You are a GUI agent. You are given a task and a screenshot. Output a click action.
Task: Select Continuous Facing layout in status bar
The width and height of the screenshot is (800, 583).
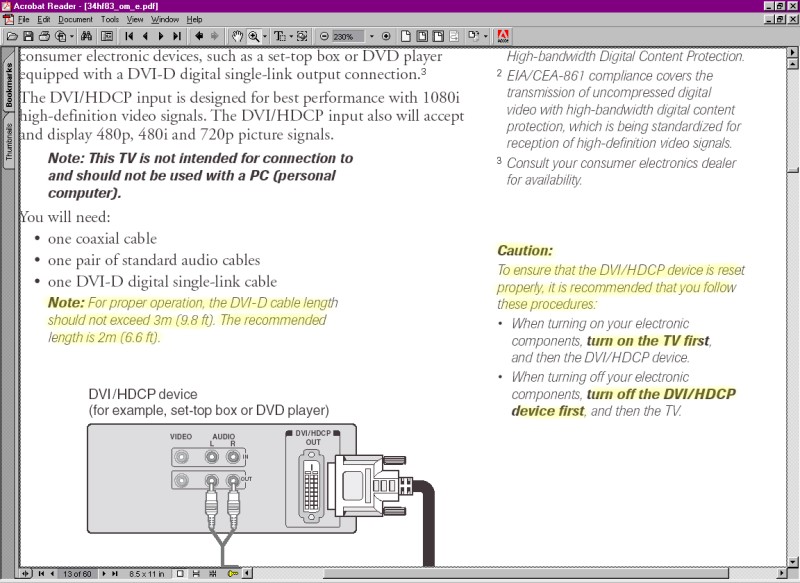pyautogui.click(x=213, y=574)
